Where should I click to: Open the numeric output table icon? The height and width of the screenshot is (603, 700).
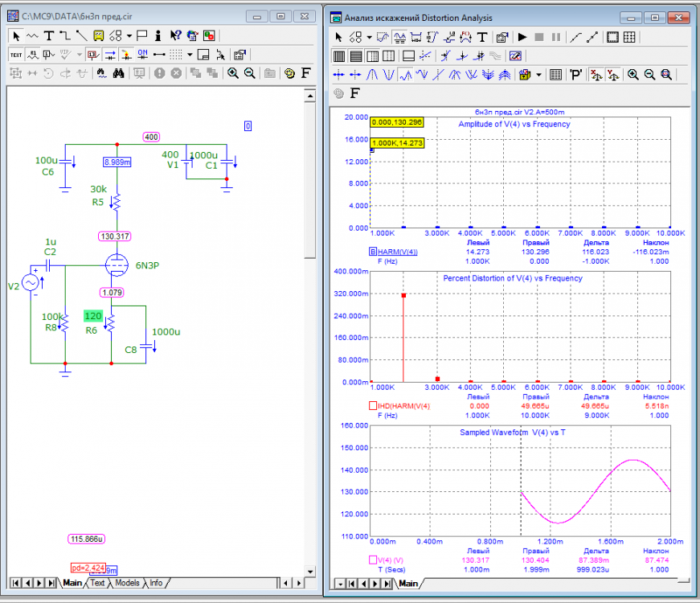pyautogui.click(x=555, y=75)
